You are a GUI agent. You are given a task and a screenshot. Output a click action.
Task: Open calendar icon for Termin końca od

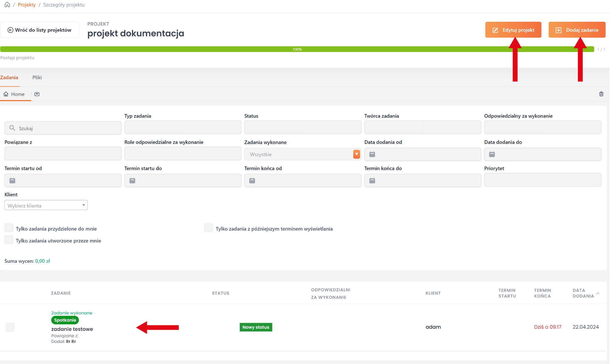point(252,181)
